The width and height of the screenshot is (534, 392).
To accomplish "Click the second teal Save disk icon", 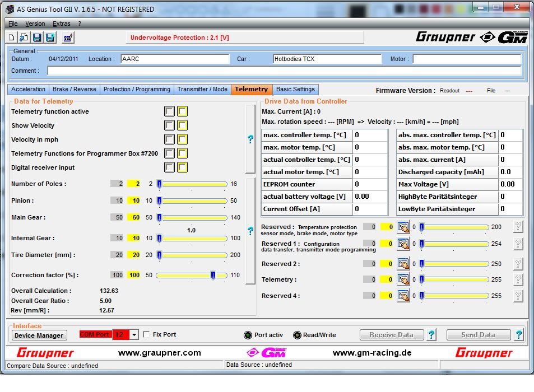I will (50, 38).
